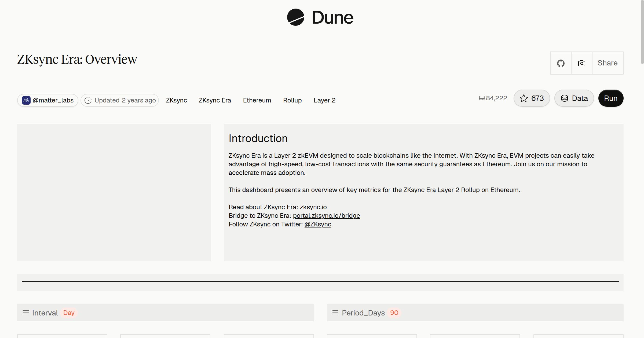The image size is (644, 338).
Task: Click the 'Updated 2 years ago' text
Action: 125,100
